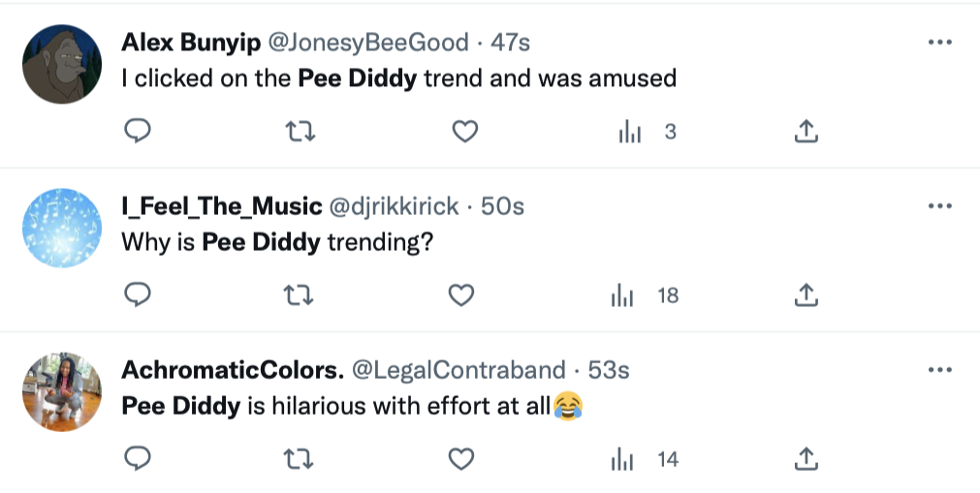980x493 pixels.
Task: Reply to I_Feel_The_Music's tweet
Action: coord(139,294)
